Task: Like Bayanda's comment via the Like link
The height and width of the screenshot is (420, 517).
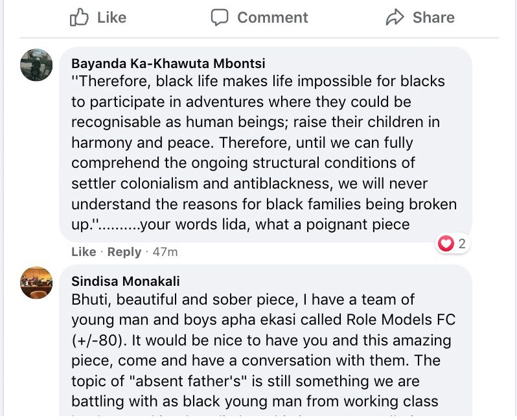Action: coord(83,251)
